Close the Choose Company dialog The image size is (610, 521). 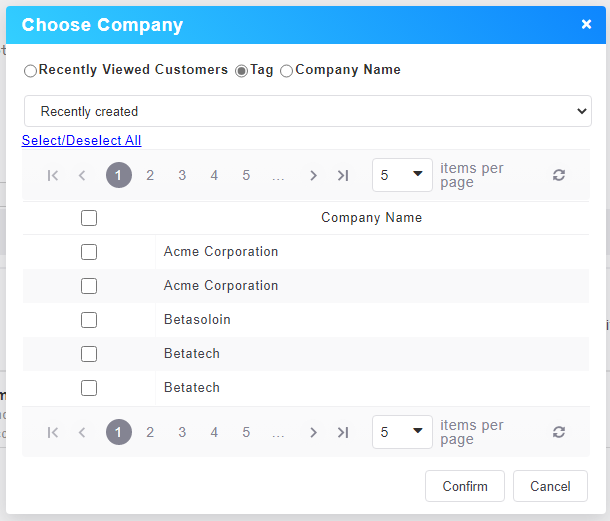tap(586, 24)
